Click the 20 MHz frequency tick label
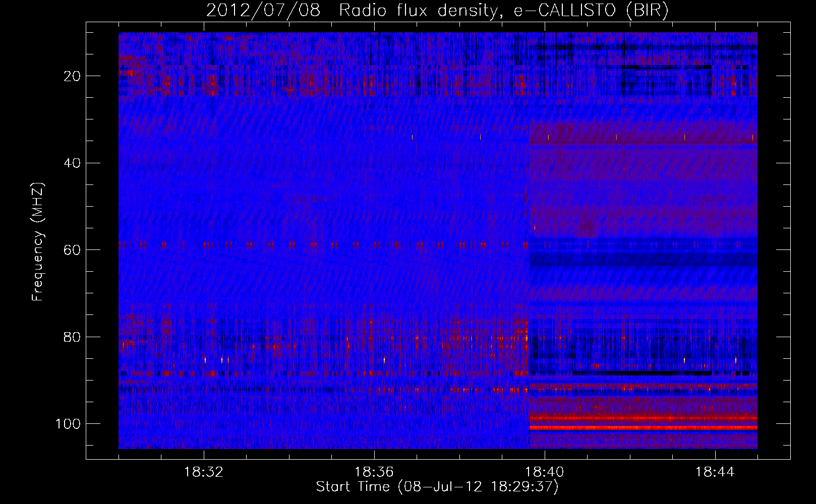The image size is (816, 504). (72, 76)
